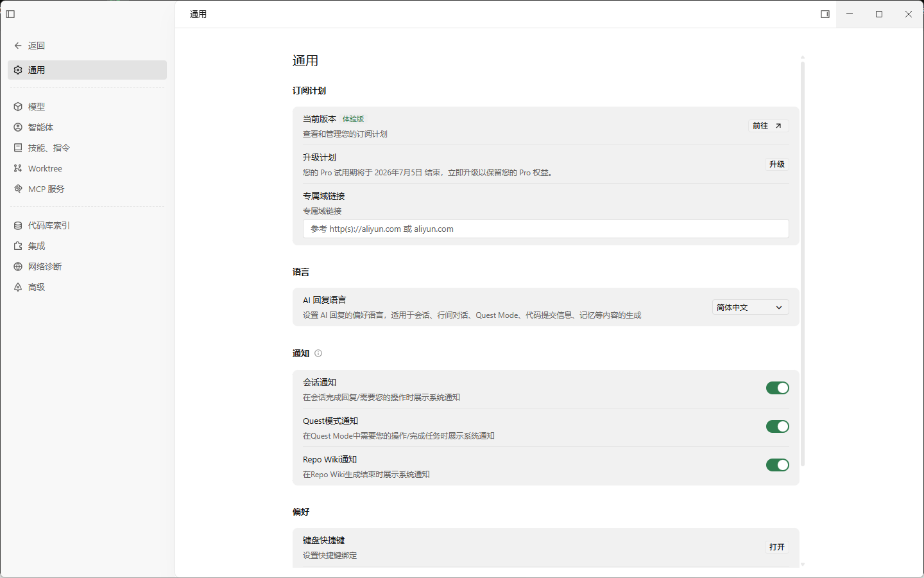
Task: Click the MCP 服务 icon
Action: point(18,189)
